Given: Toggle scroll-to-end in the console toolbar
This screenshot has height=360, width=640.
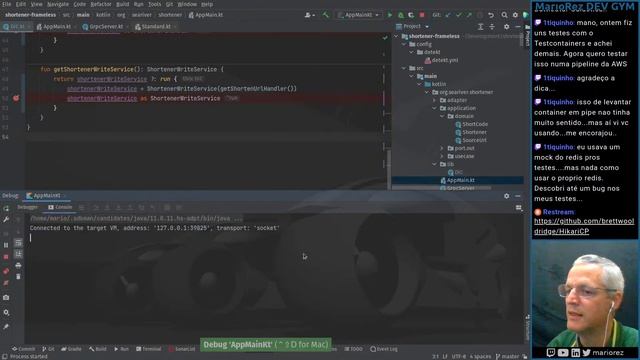Looking at the screenshot, I should [x=18, y=254].
